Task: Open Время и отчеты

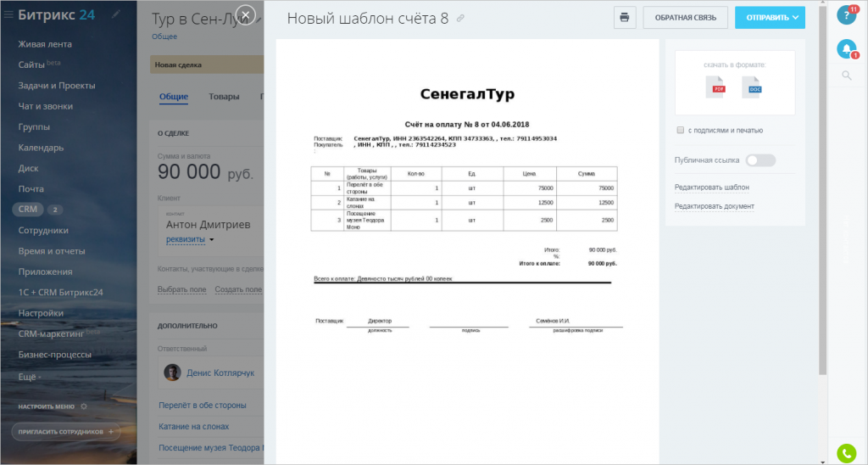Action: [52, 251]
